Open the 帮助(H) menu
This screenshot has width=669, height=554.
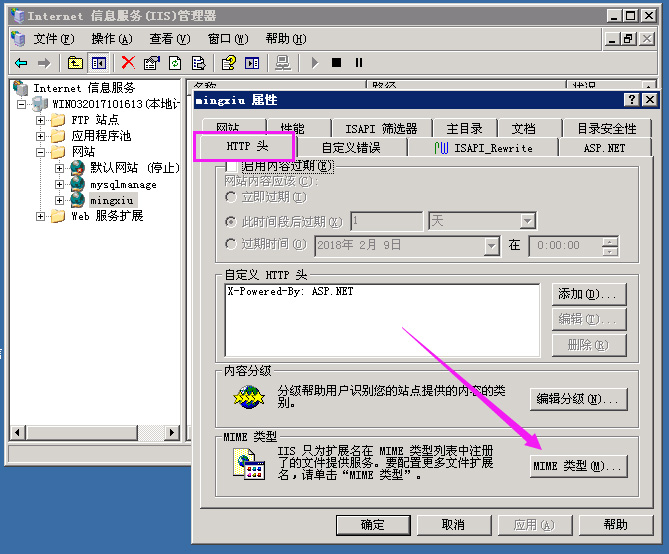[286, 39]
